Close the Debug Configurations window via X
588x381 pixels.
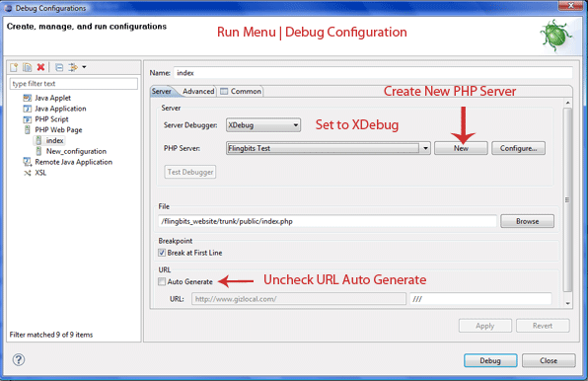point(570,5)
